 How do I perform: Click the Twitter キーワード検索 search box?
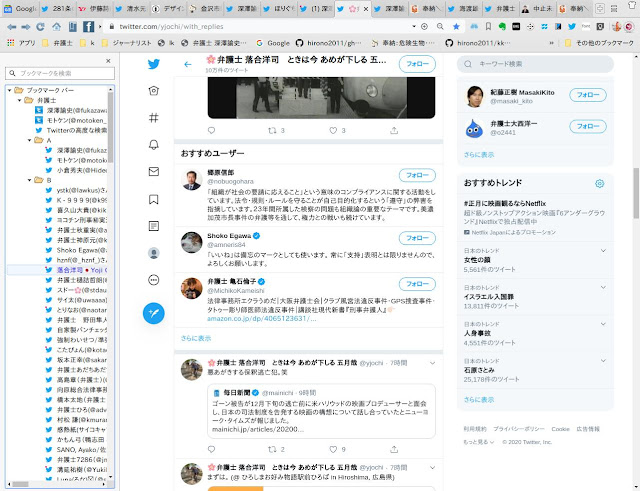pos(535,64)
